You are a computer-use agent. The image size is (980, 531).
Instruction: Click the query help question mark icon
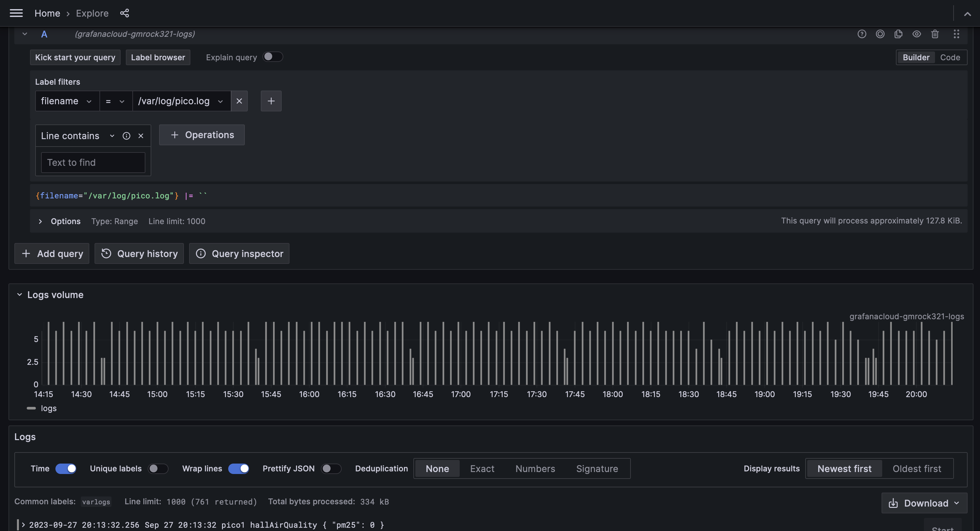[x=862, y=34]
